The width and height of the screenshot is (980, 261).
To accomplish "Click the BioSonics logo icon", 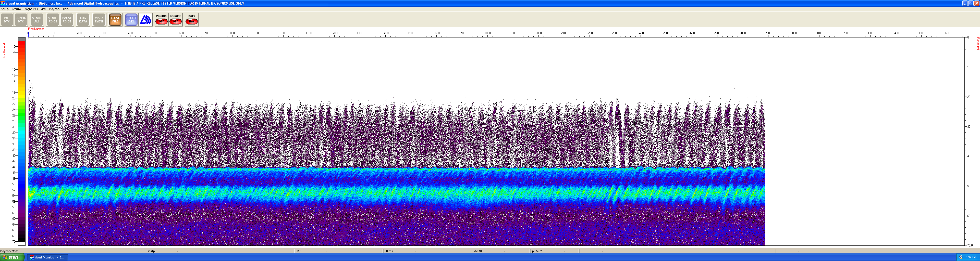I will point(146,20).
